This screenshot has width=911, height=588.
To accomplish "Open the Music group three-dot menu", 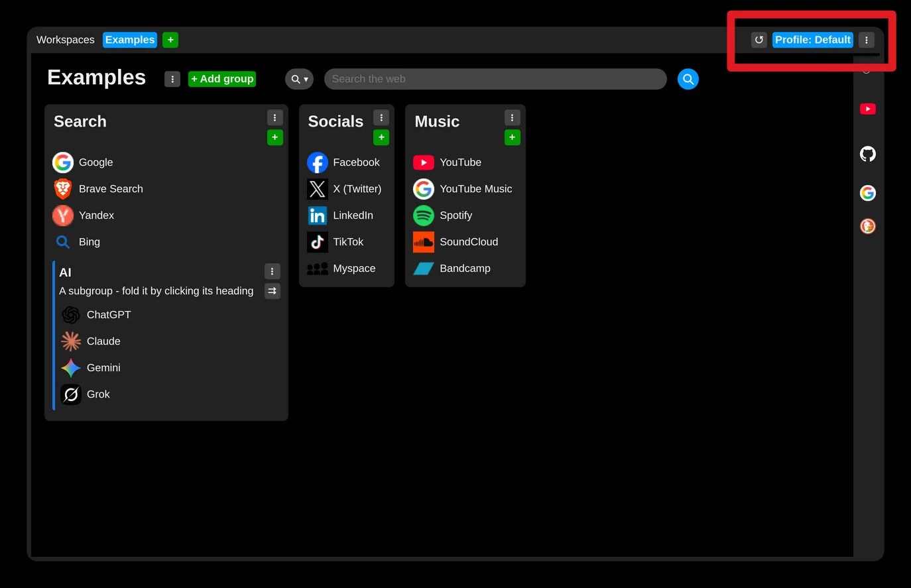I will (513, 117).
